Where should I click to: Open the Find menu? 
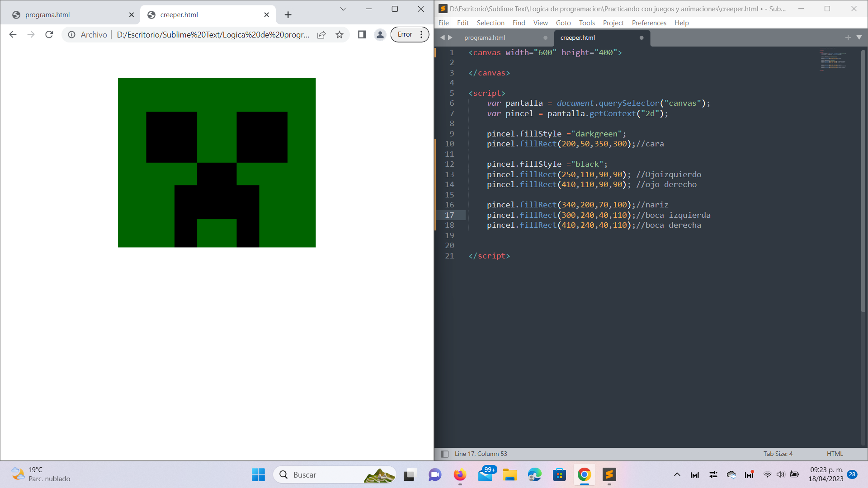click(519, 23)
